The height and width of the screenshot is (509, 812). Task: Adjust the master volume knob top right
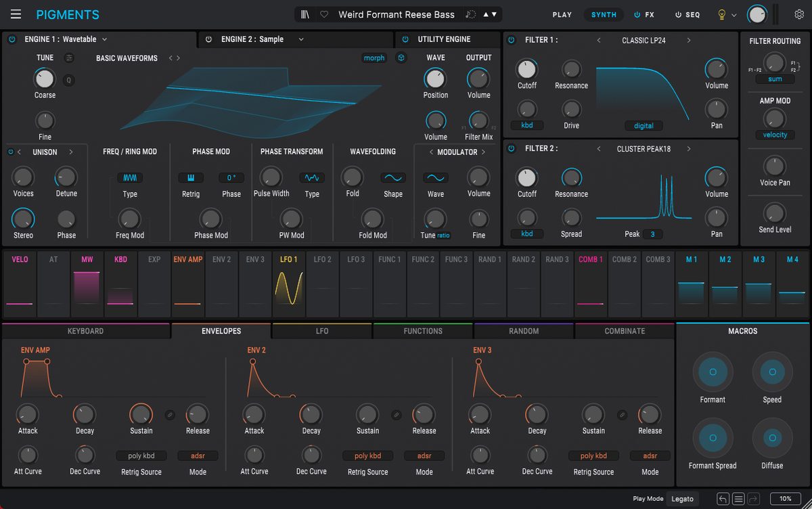click(x=757, y=14)
